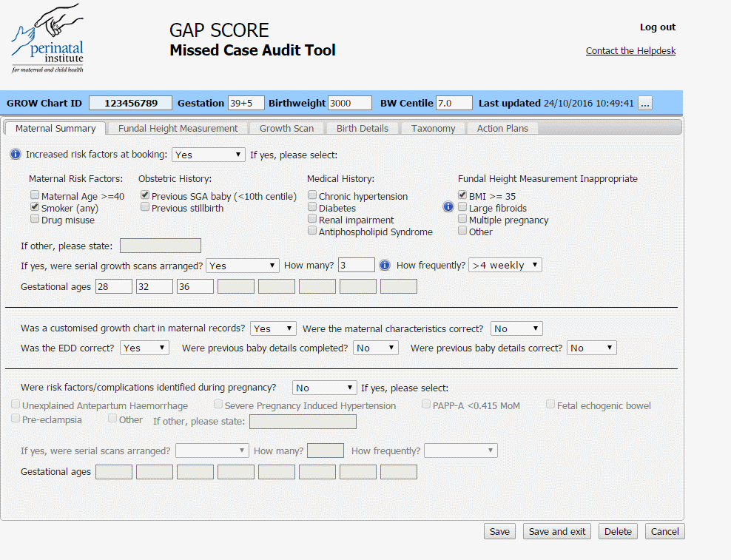Uncheck BMI >= 35
This screenshot has height=560, width=731.
(x=462, y=195)
